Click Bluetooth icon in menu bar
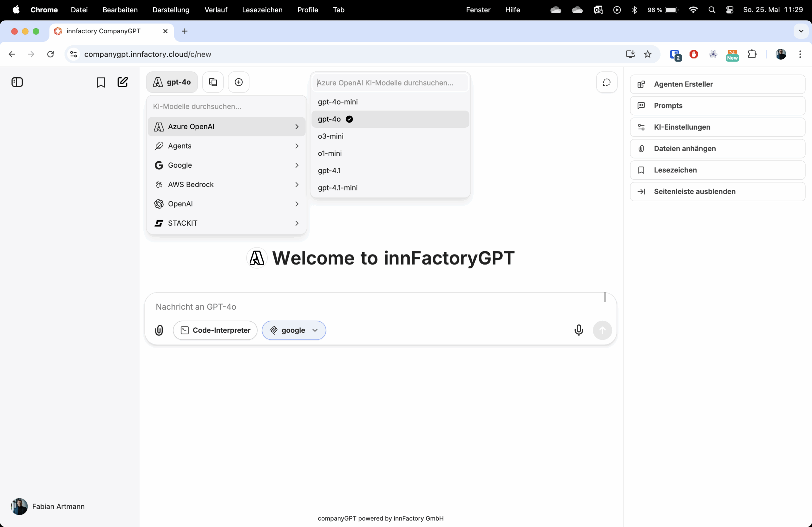 tap(635, 10)
